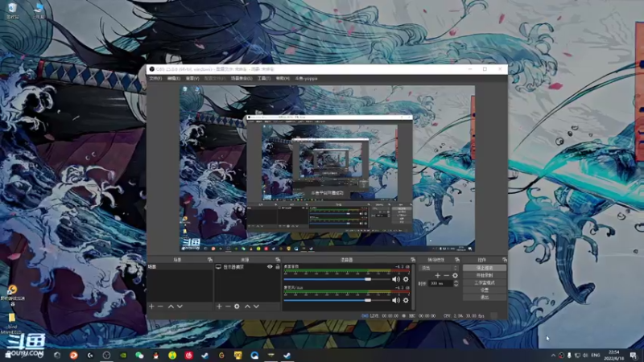Open the 文件(F) File menu
This screenshot has width=644, height=362.
tap(155, 78)
